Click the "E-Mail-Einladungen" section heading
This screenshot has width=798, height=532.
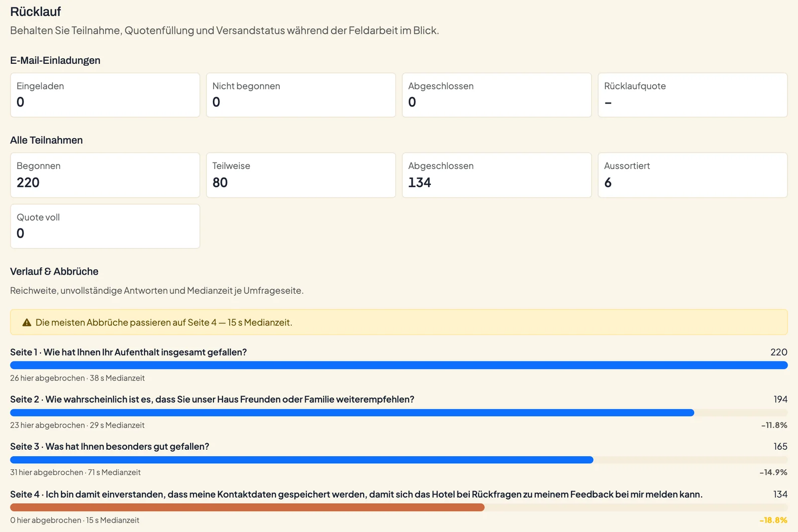[55, 60]
